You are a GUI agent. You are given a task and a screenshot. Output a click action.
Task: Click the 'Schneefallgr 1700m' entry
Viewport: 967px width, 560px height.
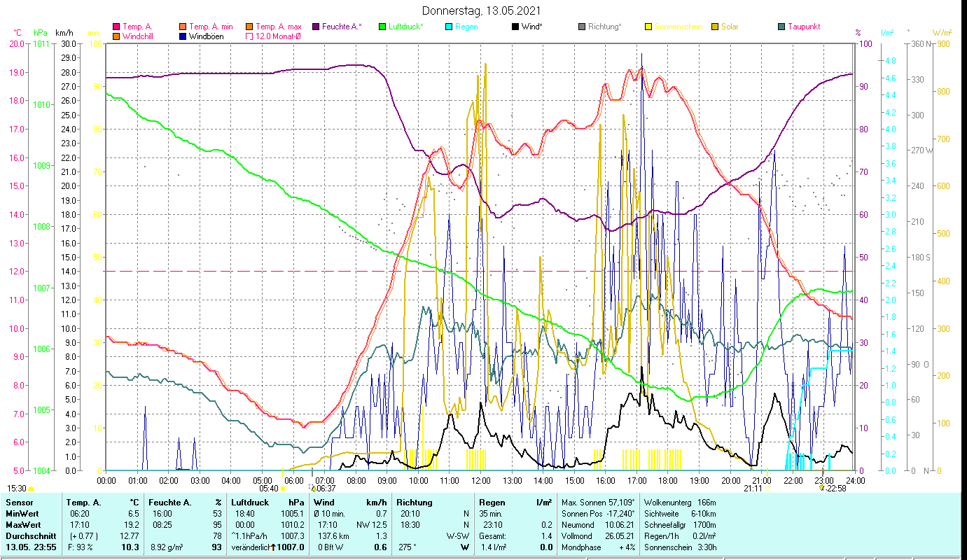[x=679, y=525]
